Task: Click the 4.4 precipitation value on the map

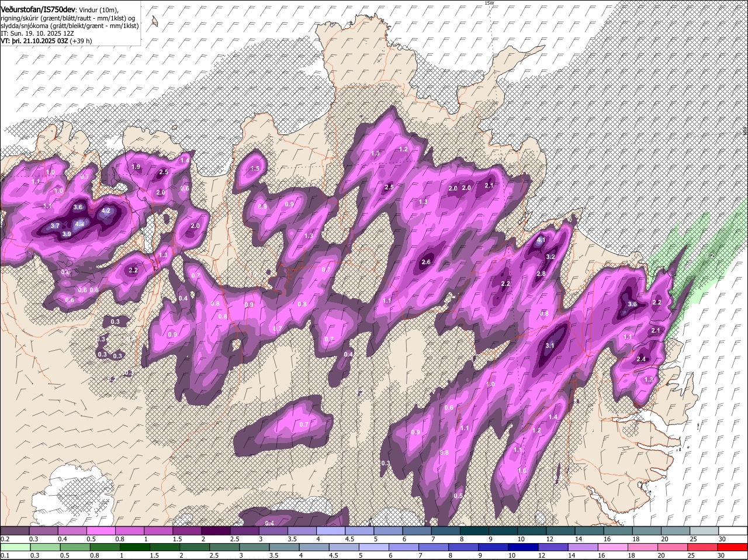Action: (80, 224)
